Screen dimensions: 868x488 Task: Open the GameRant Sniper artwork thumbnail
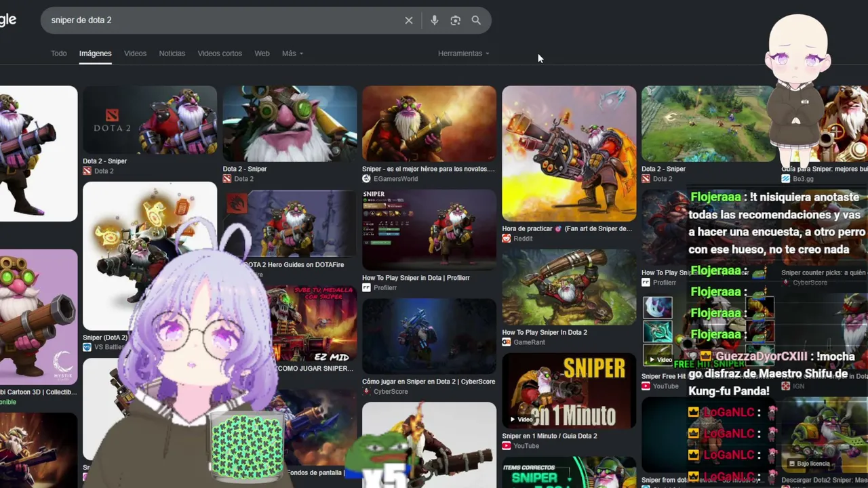[569, 287]
